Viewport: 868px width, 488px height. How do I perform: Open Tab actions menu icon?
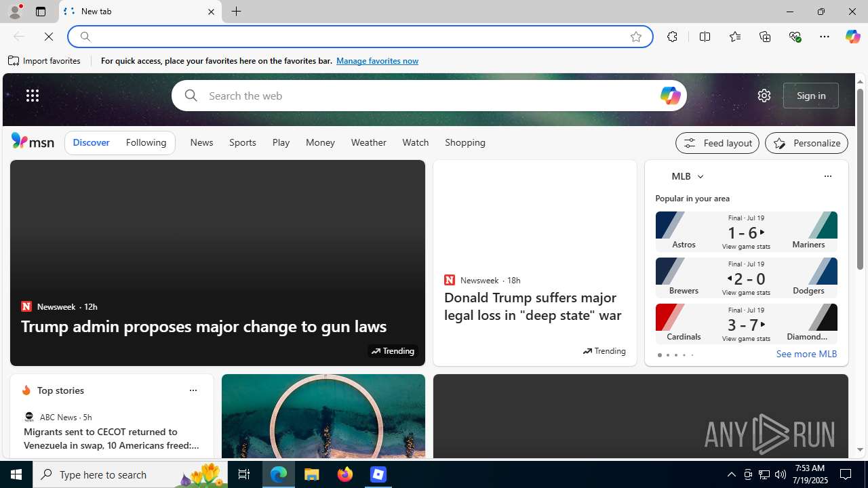(x=40, y=12)
